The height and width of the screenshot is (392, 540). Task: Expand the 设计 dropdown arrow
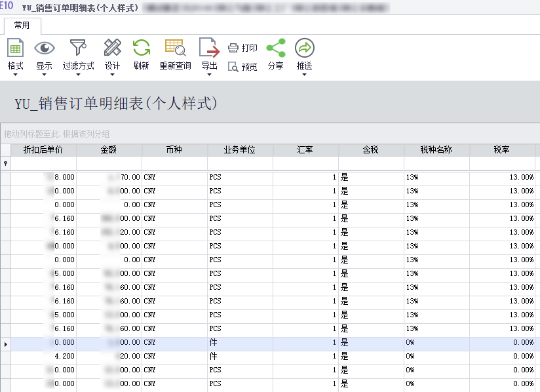[x=112, y=75]
